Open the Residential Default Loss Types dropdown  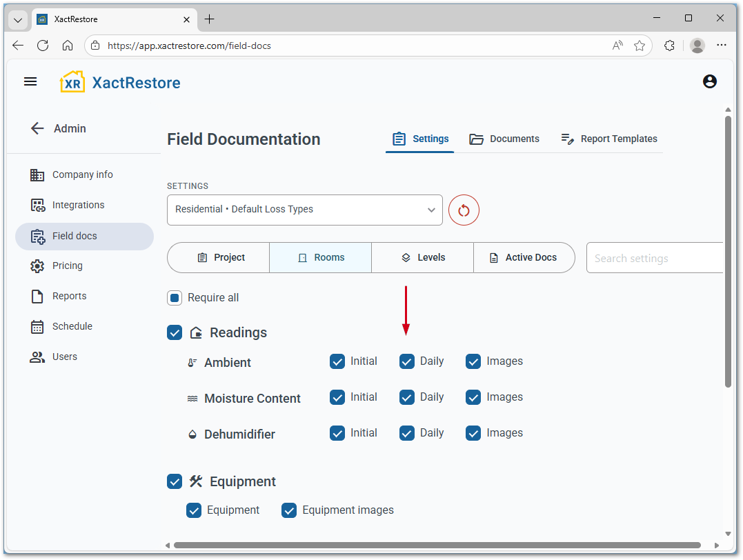point(304,210)
